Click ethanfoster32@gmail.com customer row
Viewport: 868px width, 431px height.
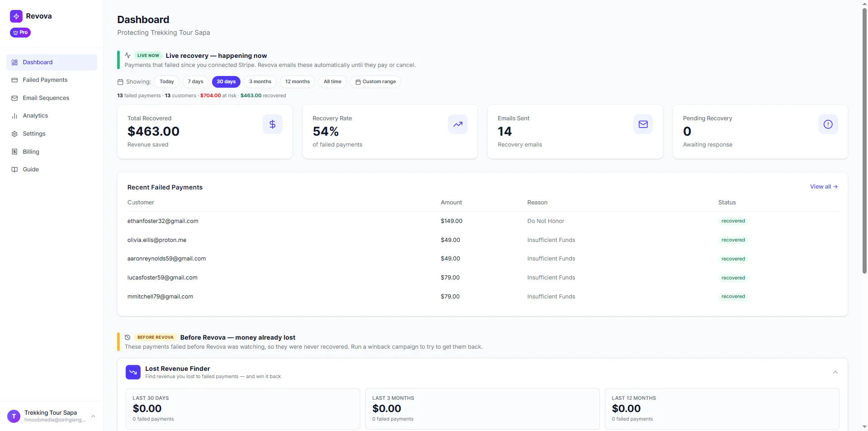(483, 221)
